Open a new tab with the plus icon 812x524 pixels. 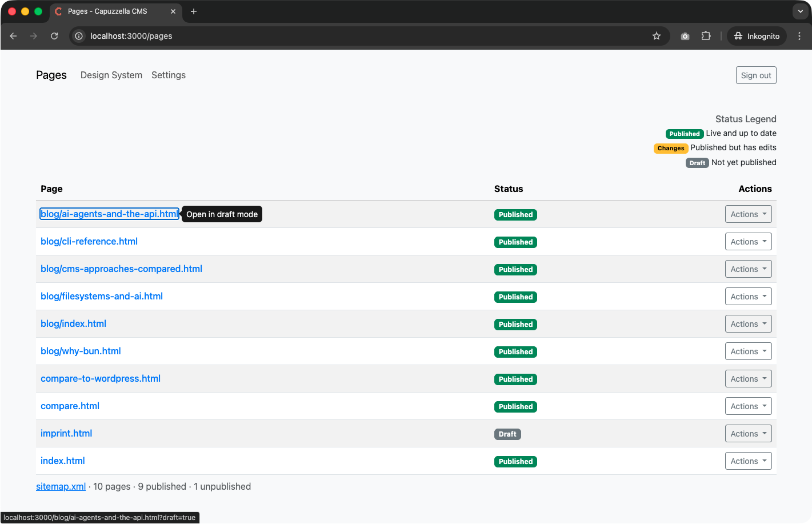(193, 11)
